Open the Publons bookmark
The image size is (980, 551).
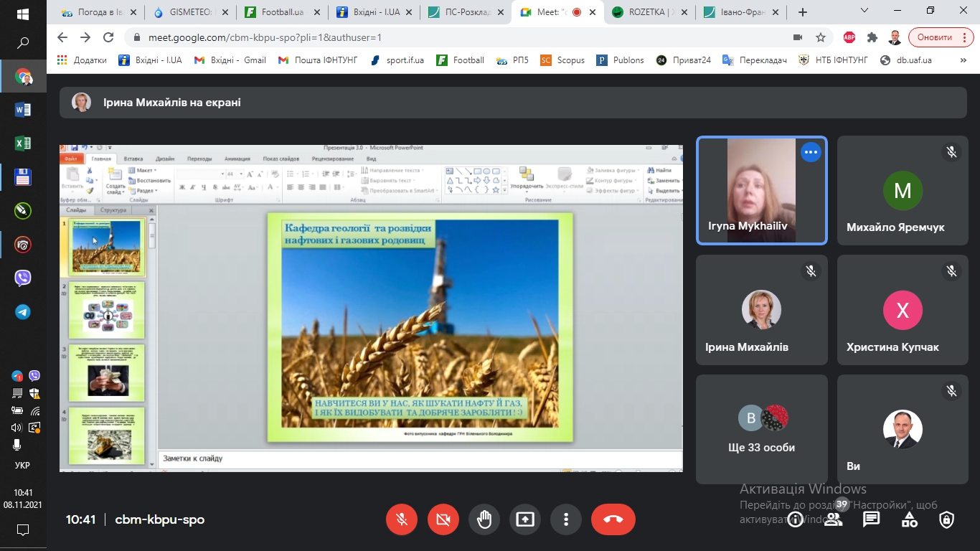[621, 60]
